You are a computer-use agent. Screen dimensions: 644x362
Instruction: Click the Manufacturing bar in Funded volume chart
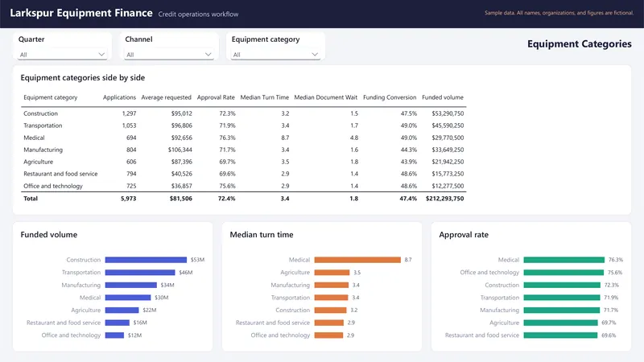coord(131,285)
